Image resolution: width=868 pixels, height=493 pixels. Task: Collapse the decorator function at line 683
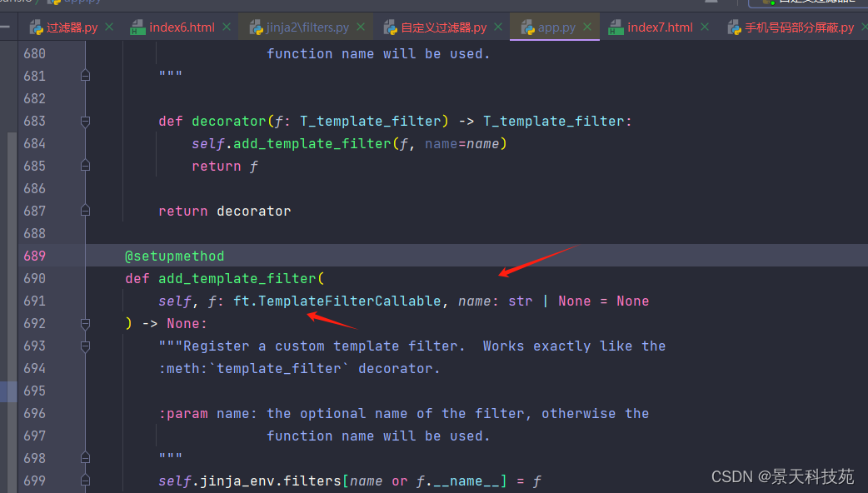(85, 122)
